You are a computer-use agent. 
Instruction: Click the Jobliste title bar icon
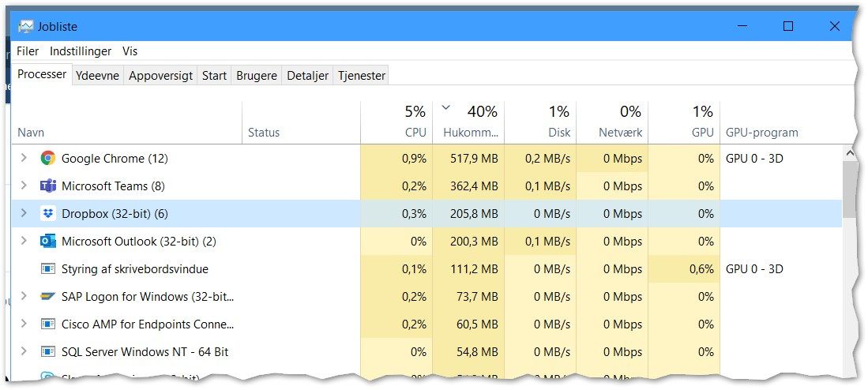pyautogui.click(x=26, y=26)
